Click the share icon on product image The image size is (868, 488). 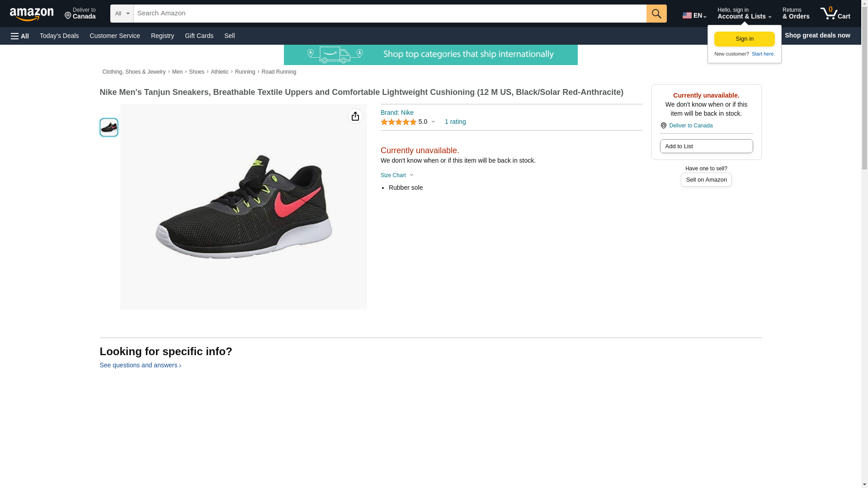(355, 117)
